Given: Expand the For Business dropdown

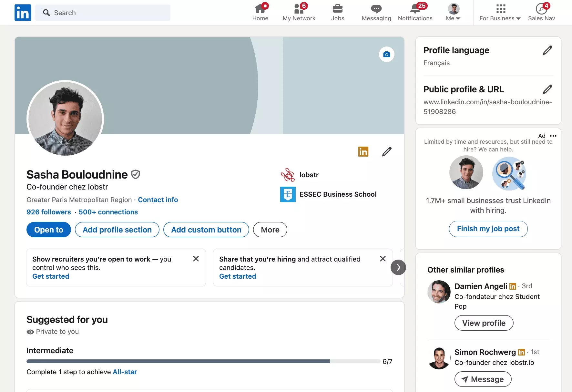Looking at the screenshot, I should (x=499, y=12).
